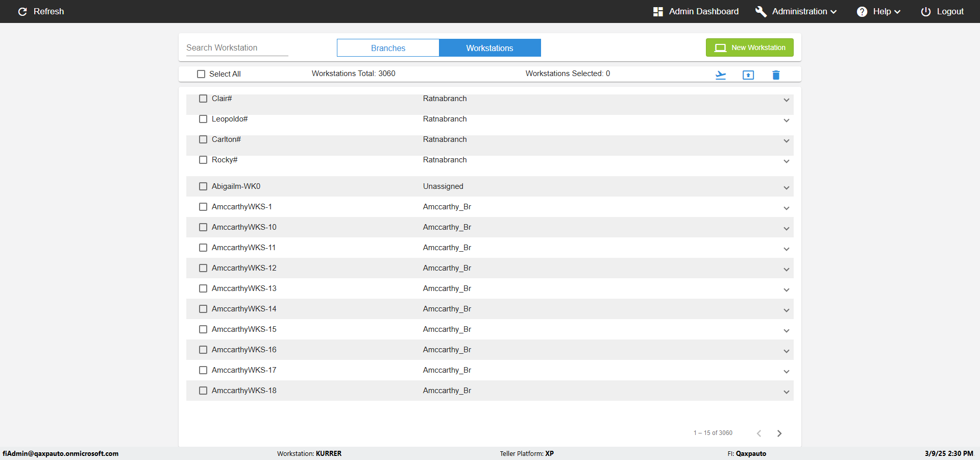Expand the Clair# row details
The width and height of the screenshot is (980, 460).
(787, 100)
